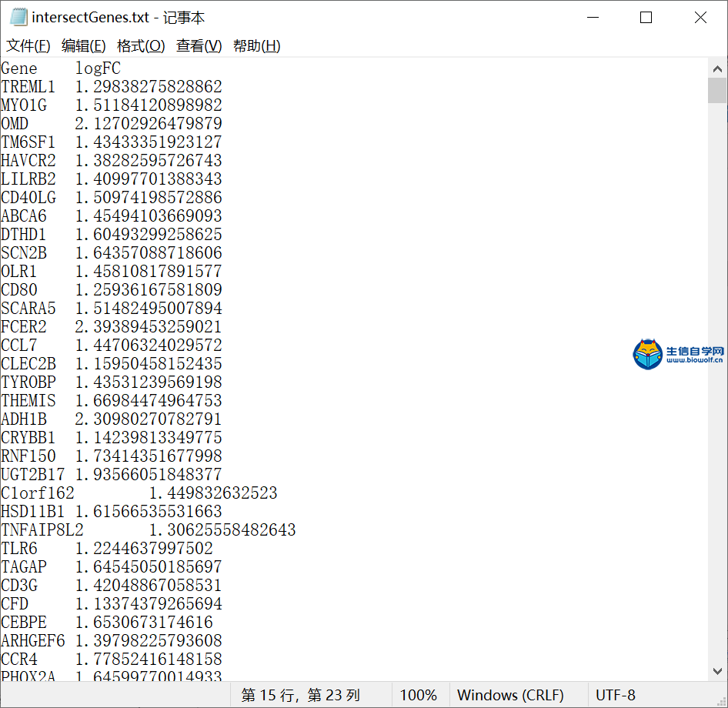Click UGT2B17 gene name
The width and height of the screenshot is (728, 708).
click(x=33, y=475)
